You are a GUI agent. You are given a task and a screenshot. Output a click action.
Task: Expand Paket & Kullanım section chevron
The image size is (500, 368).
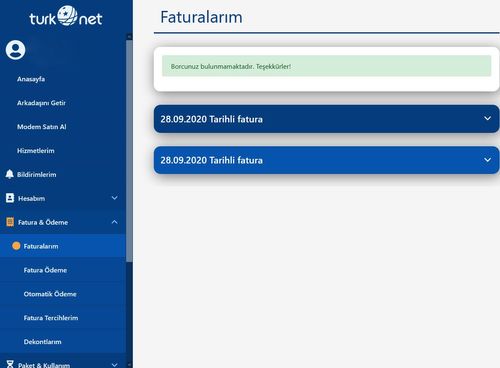click(114, 365)
